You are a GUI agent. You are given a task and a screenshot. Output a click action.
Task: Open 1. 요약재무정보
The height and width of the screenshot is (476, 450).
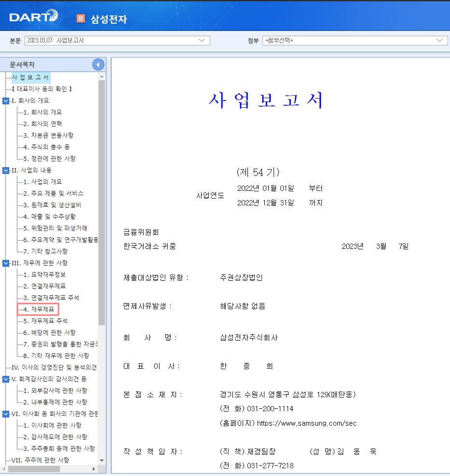44,275
